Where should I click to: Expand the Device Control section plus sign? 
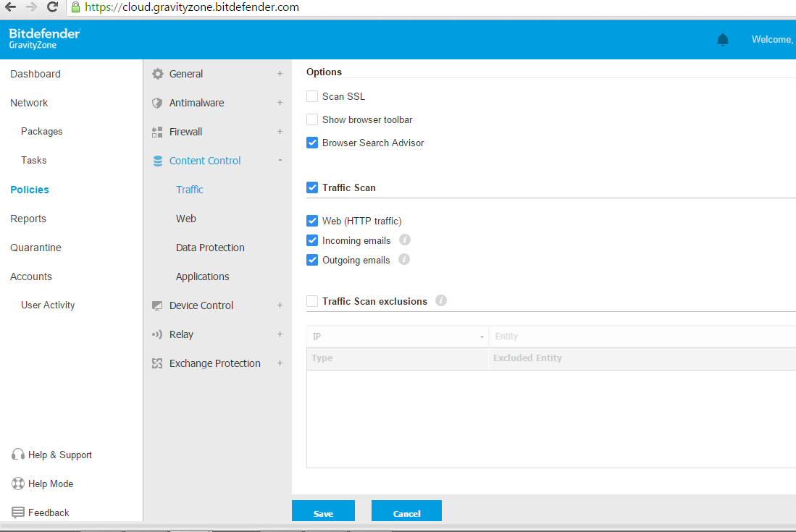click(280, 305)
